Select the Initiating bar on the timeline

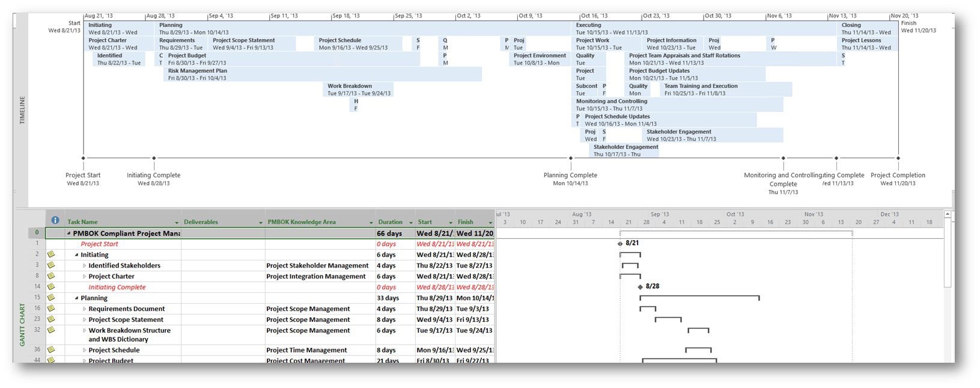point(118,29)
